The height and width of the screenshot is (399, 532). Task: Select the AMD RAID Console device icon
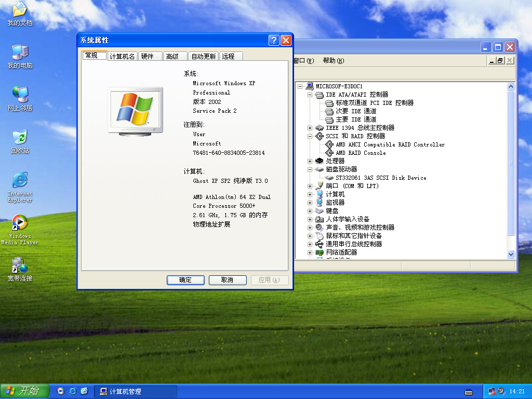(329, 153)
